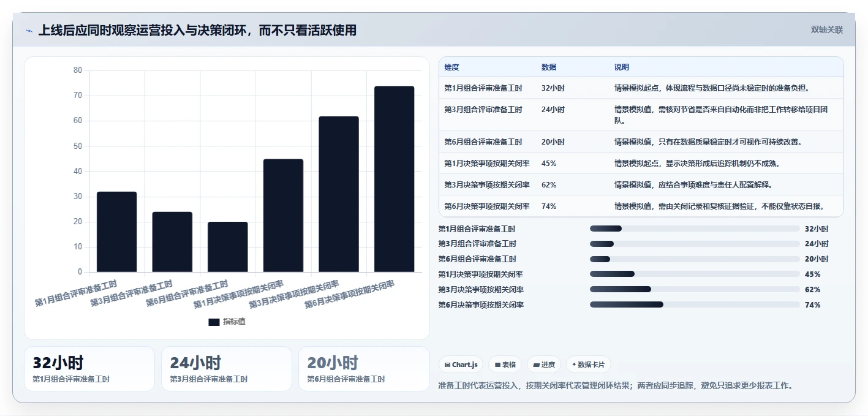Toggle the 指标值 legend color swatch
This screenshot has height=416, width=868.
coord(214,322)
